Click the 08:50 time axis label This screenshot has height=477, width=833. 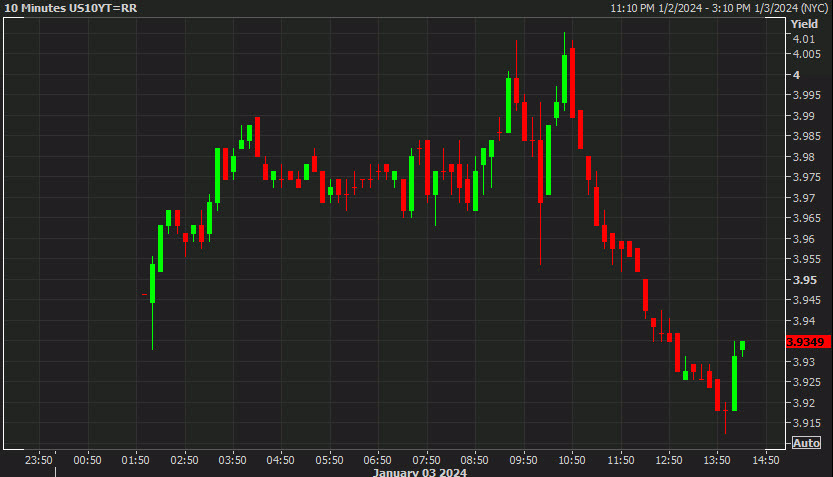pyautogui.click(x=474, y=460)
